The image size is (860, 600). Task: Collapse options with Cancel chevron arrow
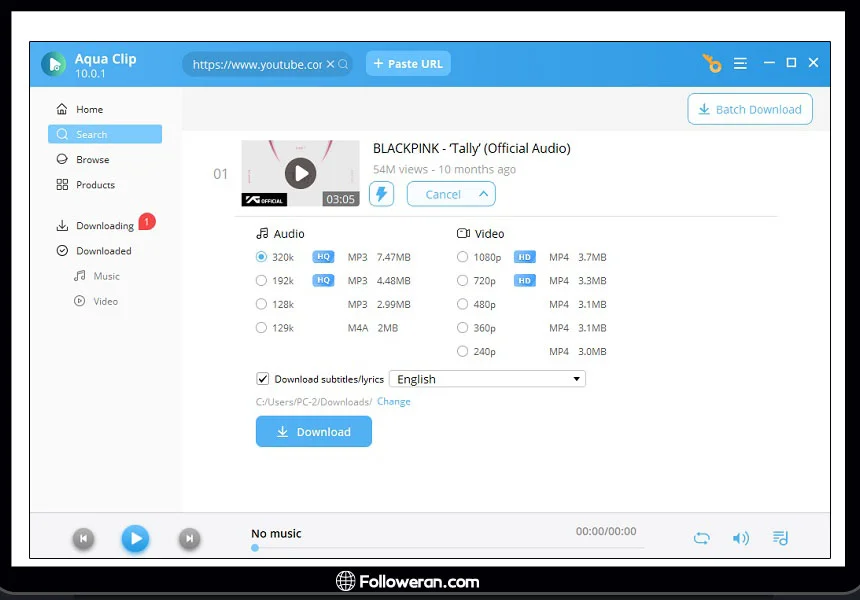coord(483,194)
